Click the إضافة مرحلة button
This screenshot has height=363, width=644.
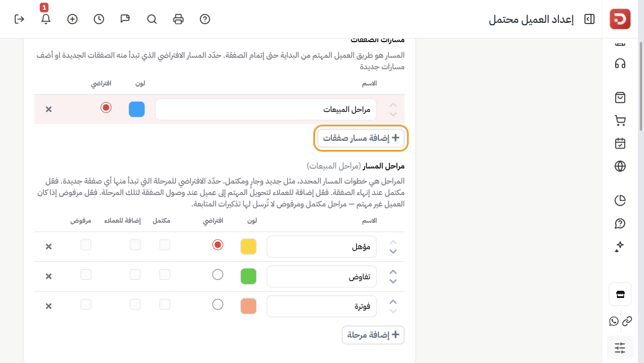(374, 335)
